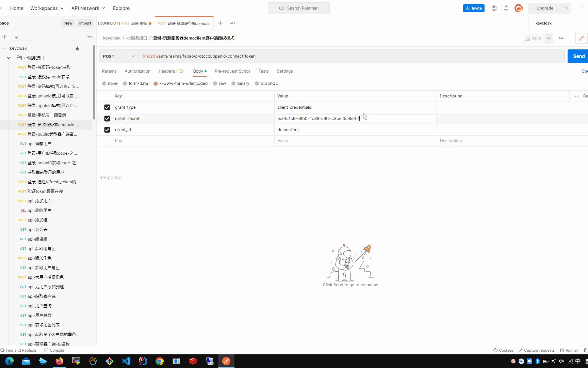Open the API Network menu
This screenshot has height=368, width=588.
pos(88,8)
